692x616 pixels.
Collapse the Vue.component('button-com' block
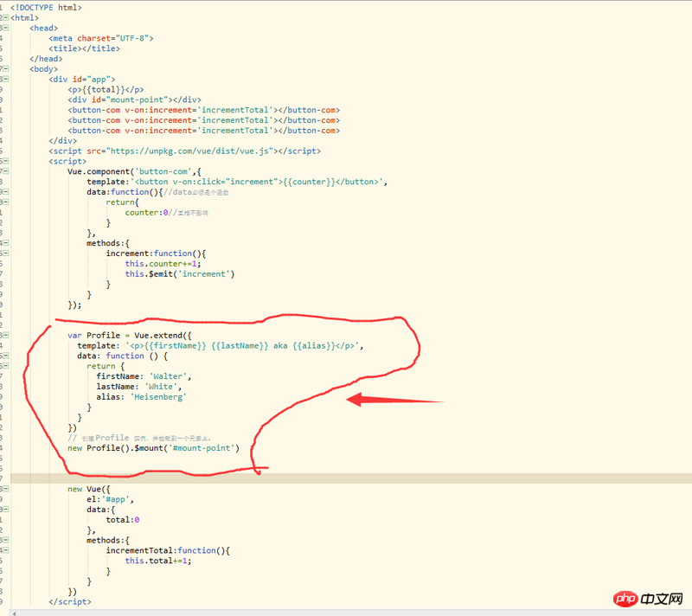click(6, 171)
